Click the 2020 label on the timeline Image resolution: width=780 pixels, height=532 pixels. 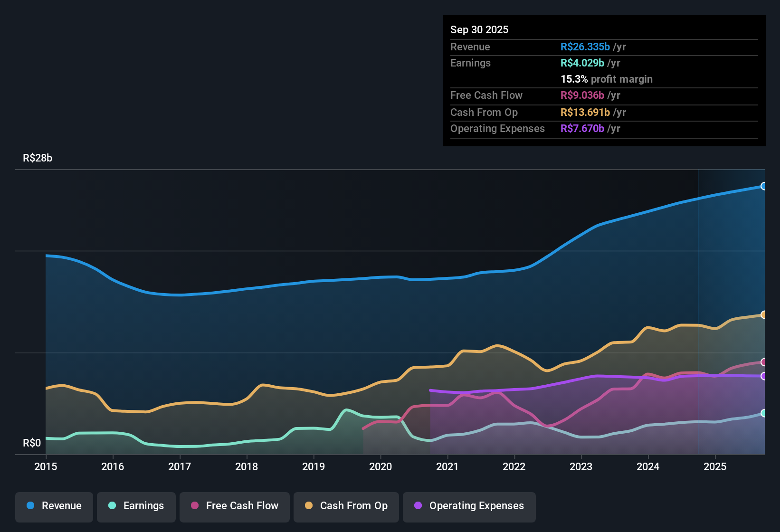coord(380,467)
